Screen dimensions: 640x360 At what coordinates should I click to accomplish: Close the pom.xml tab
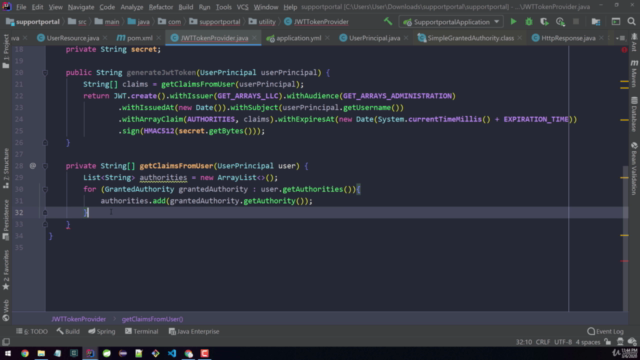point(158,38)
